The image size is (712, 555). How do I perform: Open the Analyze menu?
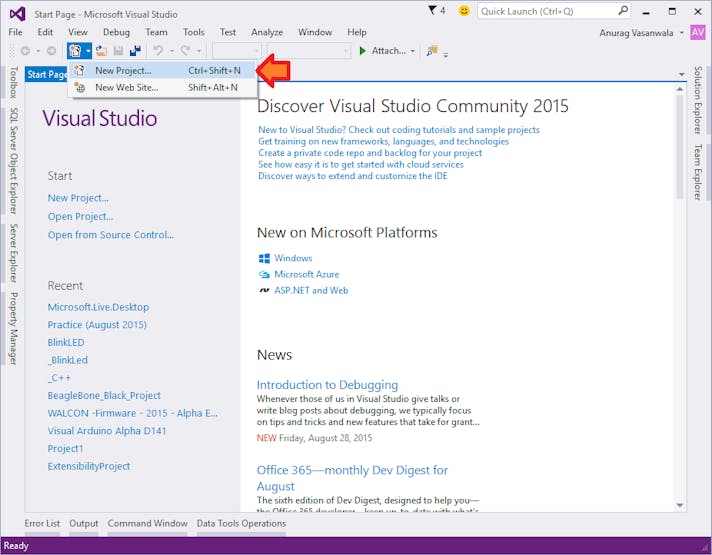[267, 32]
